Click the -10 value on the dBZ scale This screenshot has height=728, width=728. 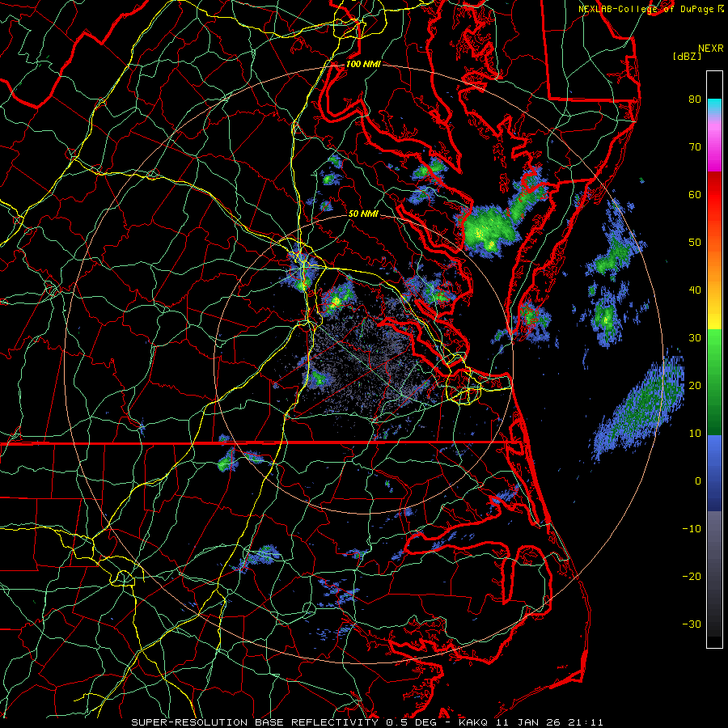coord(692,528)
